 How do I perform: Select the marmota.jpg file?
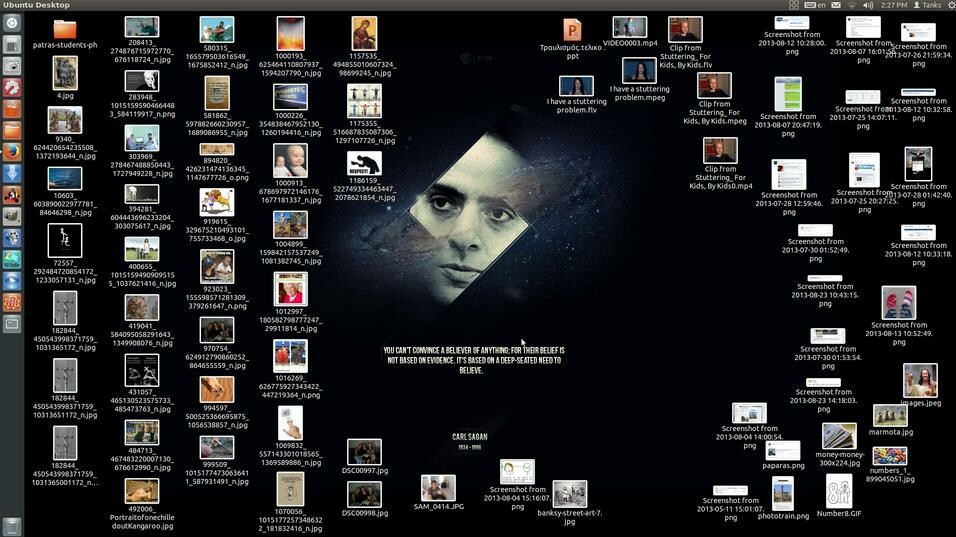click(x=890, y=421)
